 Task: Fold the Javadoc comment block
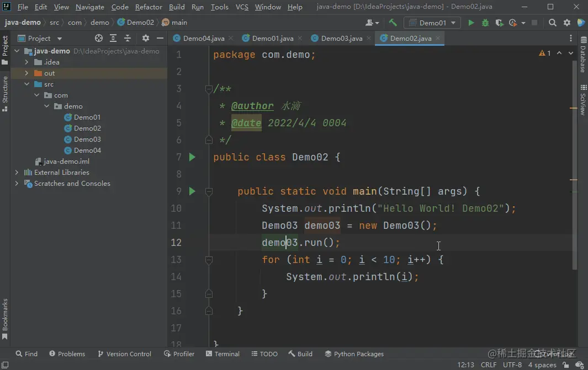click(x=209, y=89)
